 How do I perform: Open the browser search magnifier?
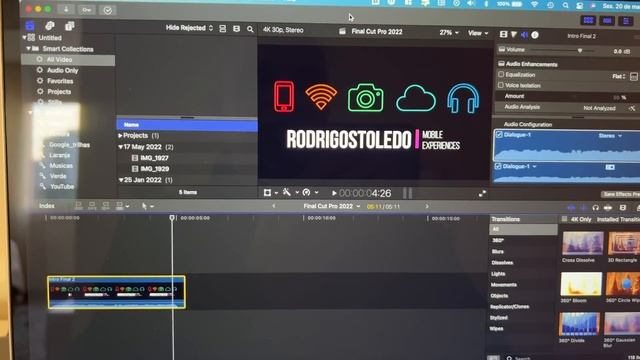[x=250, y=29]
